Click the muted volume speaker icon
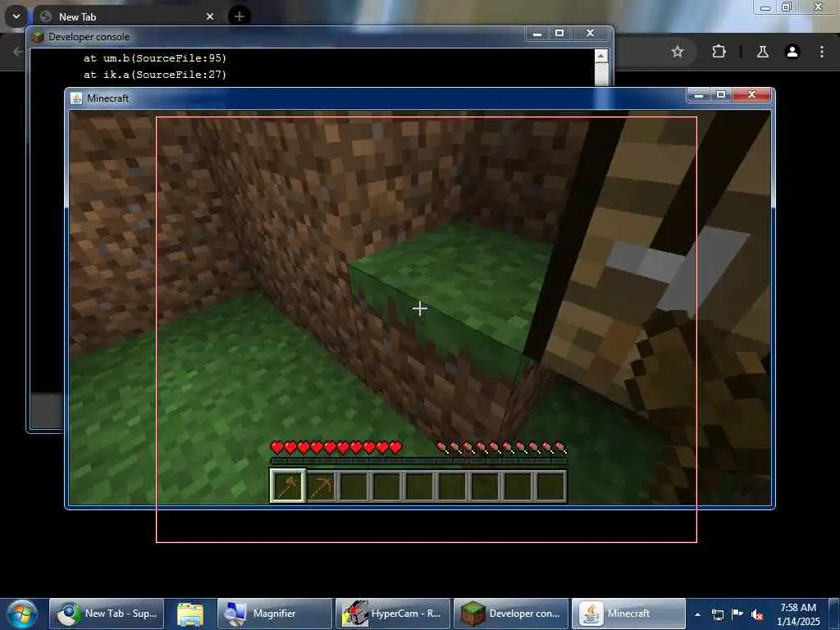 (757, 614)
